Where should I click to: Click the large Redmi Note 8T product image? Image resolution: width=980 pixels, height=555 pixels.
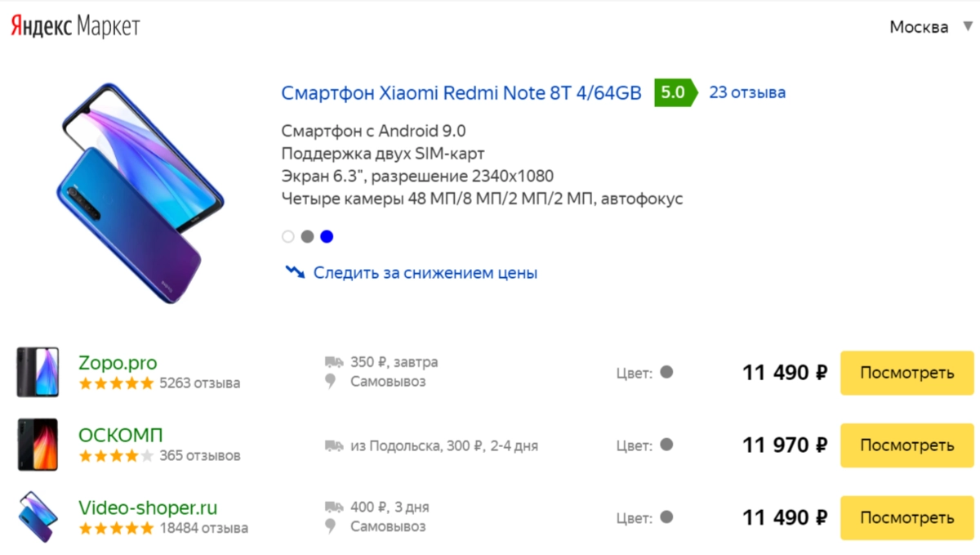click(x=143, y=194)
